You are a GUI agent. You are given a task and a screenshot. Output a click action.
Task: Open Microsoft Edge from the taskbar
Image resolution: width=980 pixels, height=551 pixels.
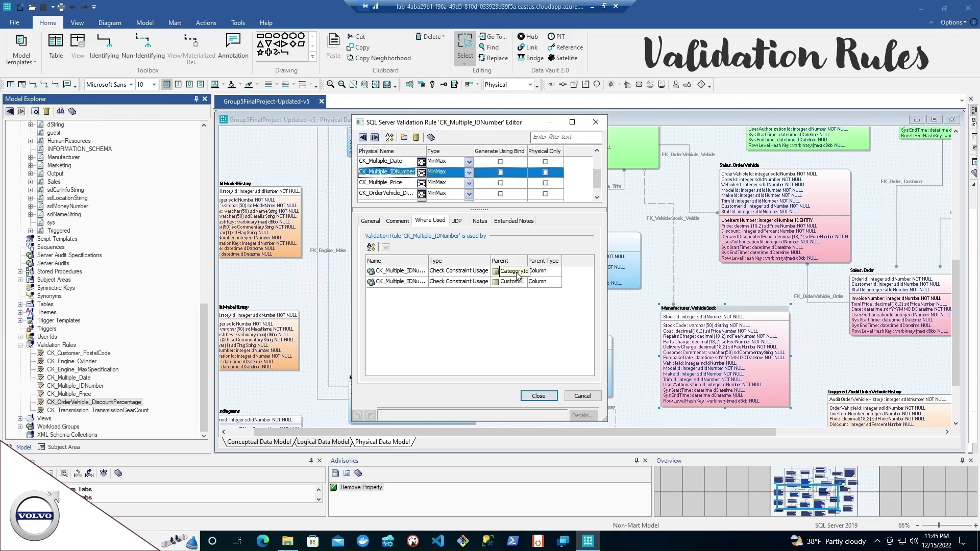click(262, 541)
